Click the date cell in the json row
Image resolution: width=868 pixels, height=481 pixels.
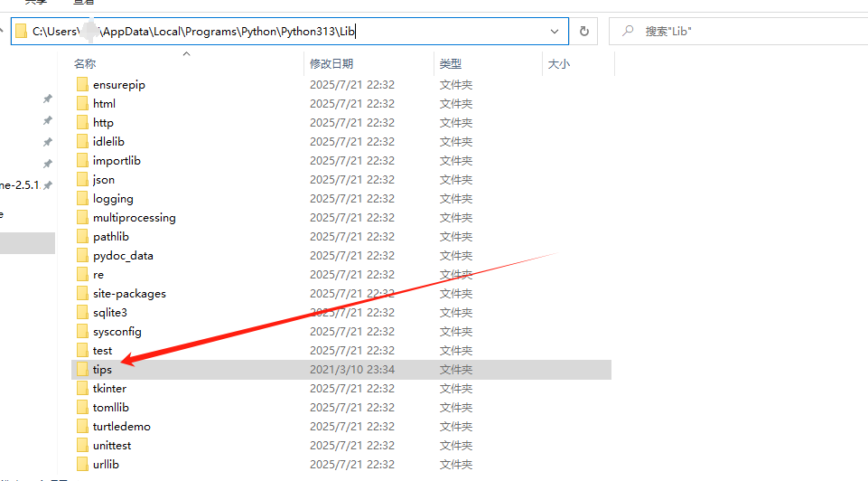click(x=352, y=180)
